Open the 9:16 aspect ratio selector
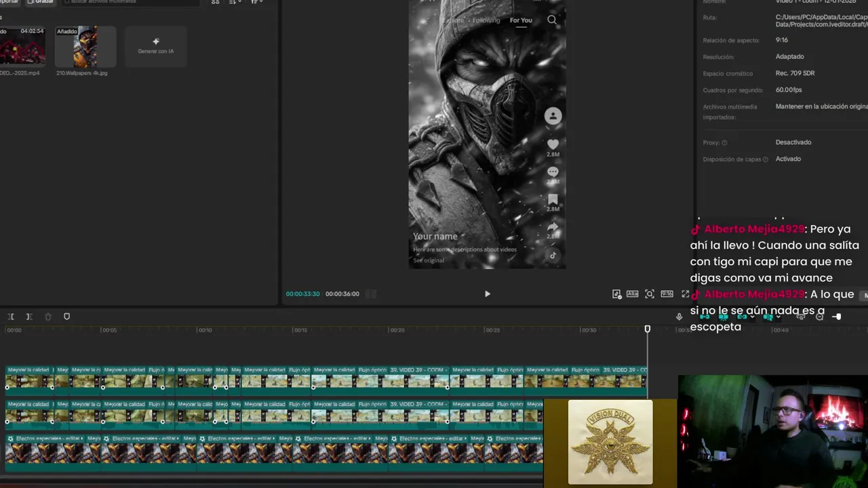The image size is (868, 488). 667,294
